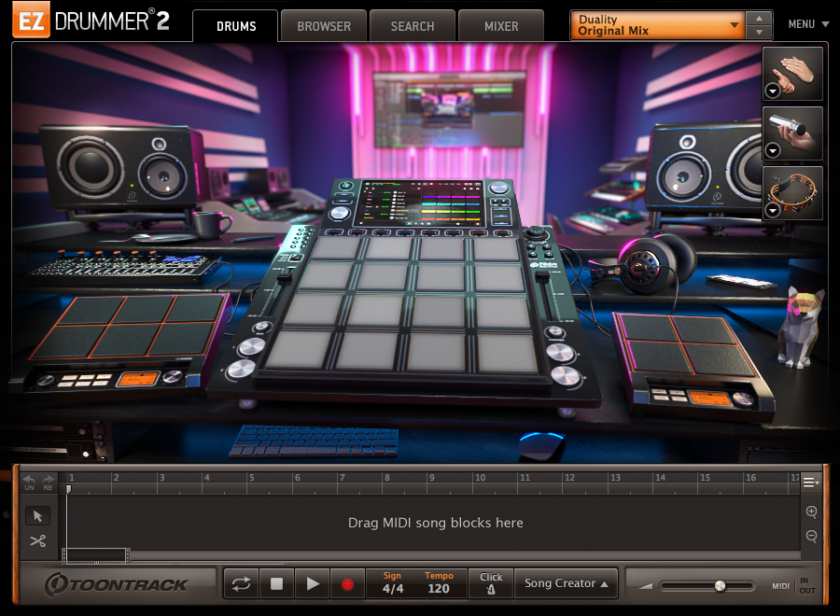The width and height of the screenshot is (840, 616).
Task: Open the MIXER tab
Action: (501, 26)
